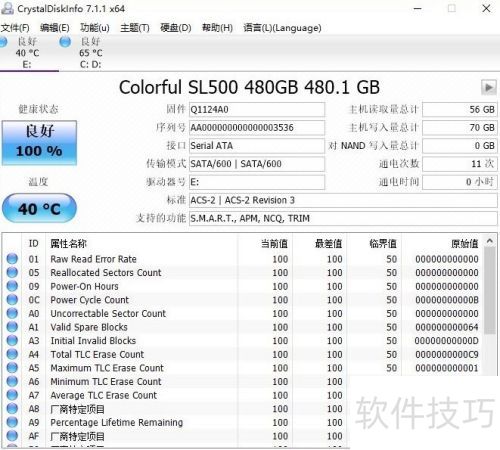Switch to the C: D: disk at 65 °C
500x450 pixels.
(x=90, y=53)
